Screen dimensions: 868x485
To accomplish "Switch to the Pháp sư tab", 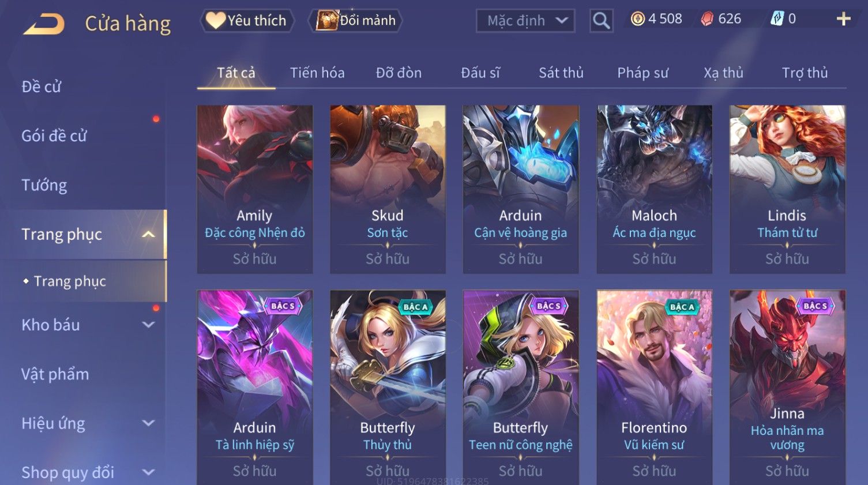I will pyautogui.click(x=642, y=73).
